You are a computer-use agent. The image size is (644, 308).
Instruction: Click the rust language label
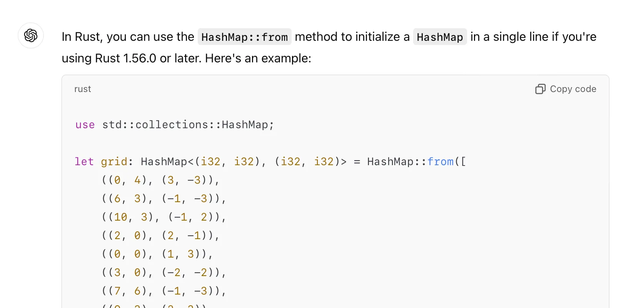tap(83, 89)
